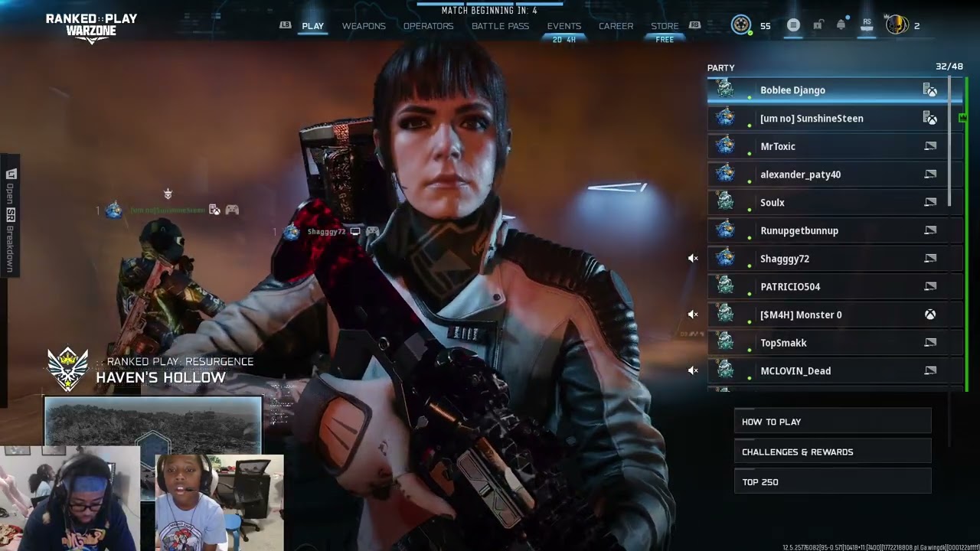Switch to the EVENTS tab
The height and width of the screenshot is (551, 980).
tap(563, 26)
